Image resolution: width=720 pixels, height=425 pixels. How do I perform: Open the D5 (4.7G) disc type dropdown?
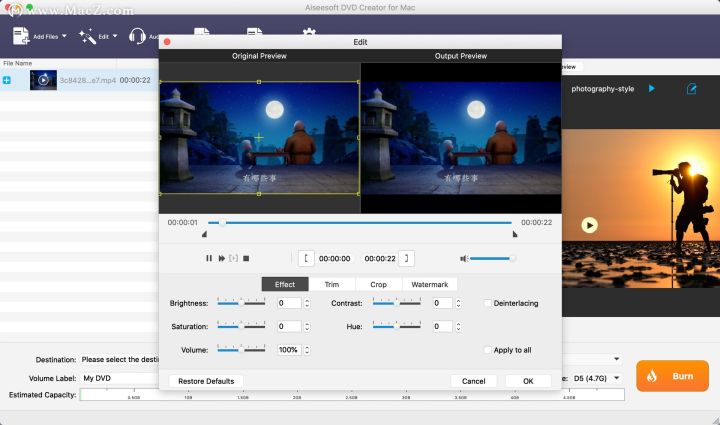tap(596, 378)
